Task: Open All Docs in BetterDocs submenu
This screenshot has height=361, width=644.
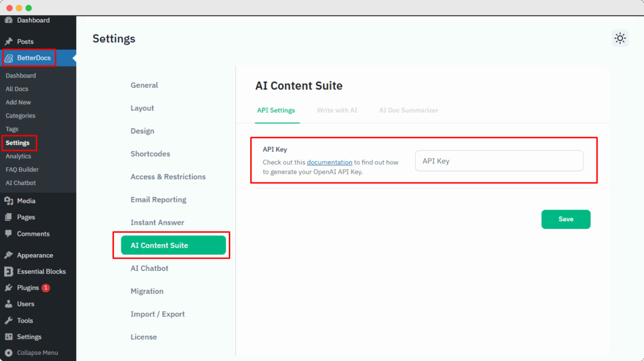Action: (17, 89)
